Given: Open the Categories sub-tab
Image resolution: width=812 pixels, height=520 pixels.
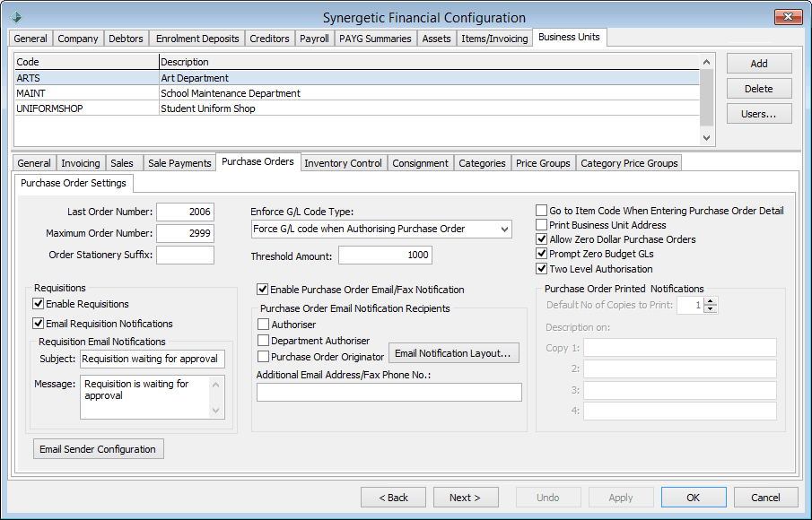Looking at the screenshot, I should pos(482,163).
